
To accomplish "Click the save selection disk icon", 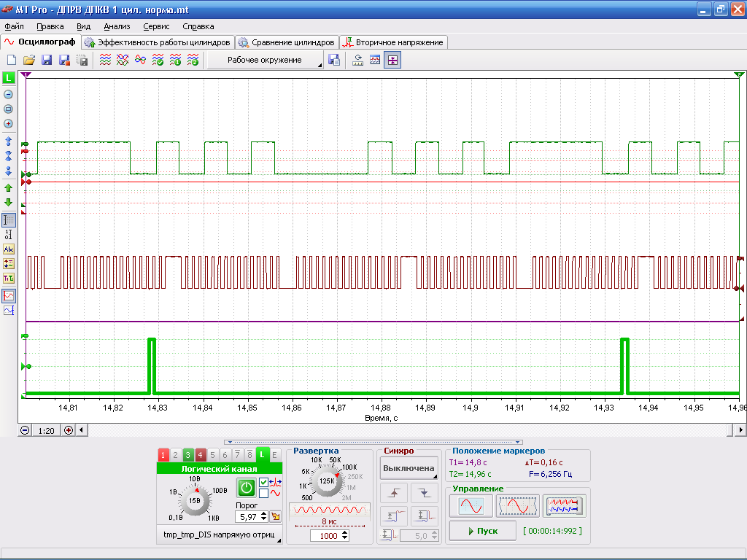I will [x=82, y=60].
